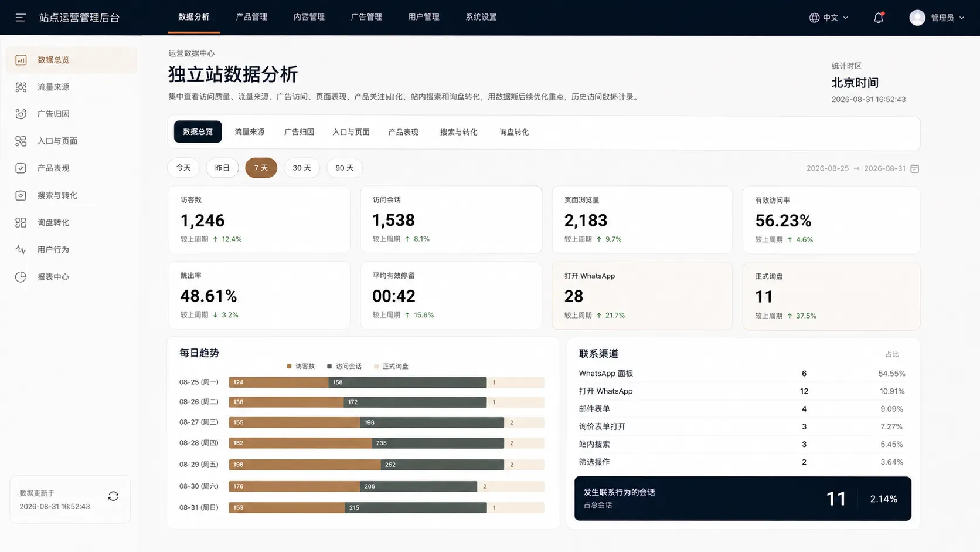Click 入口与页面 sidebar icon

click(21, 141)
